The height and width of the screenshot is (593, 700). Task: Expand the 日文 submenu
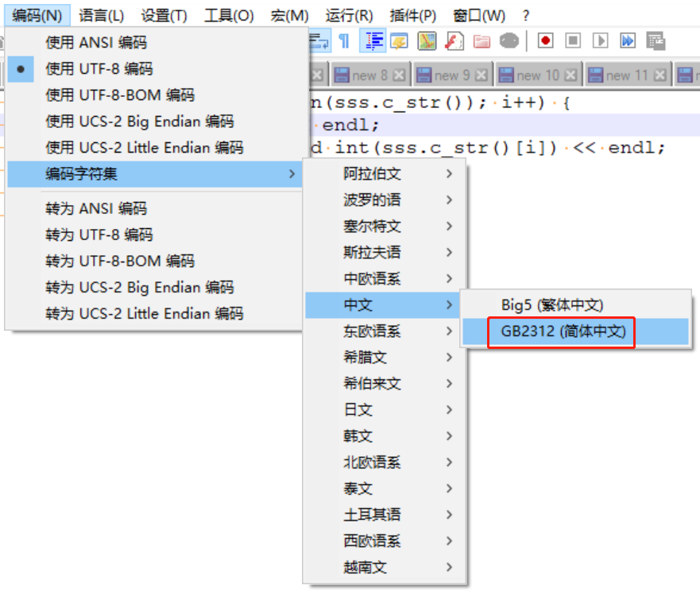tap(384, 410)
